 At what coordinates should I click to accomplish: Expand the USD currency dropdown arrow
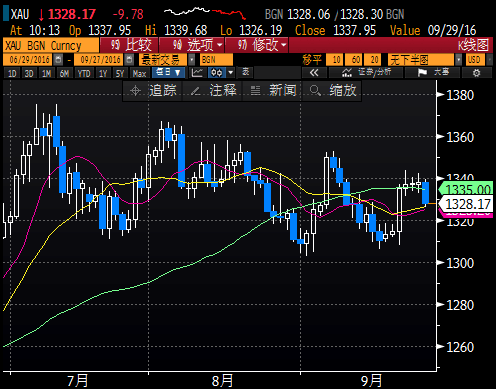pyautogui.click(x=489, y=60)
